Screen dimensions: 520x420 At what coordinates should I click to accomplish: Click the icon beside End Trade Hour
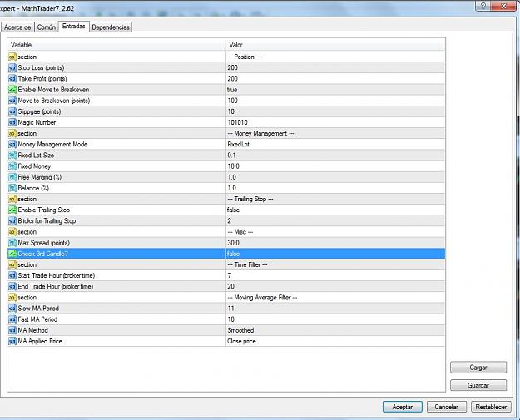tap(12, 286)
